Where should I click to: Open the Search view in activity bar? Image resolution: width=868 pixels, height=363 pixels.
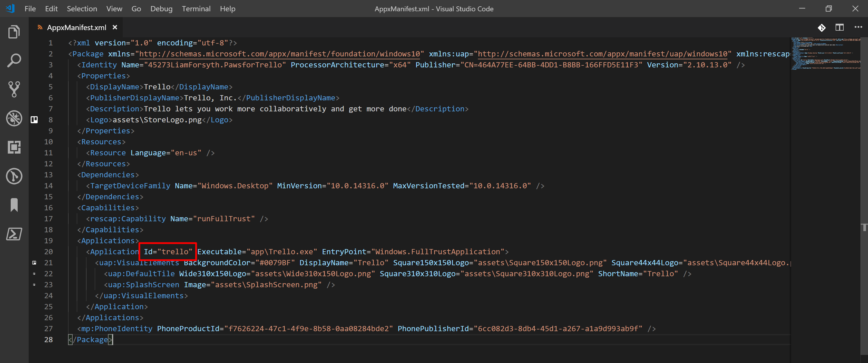click(x=14, y=61)
